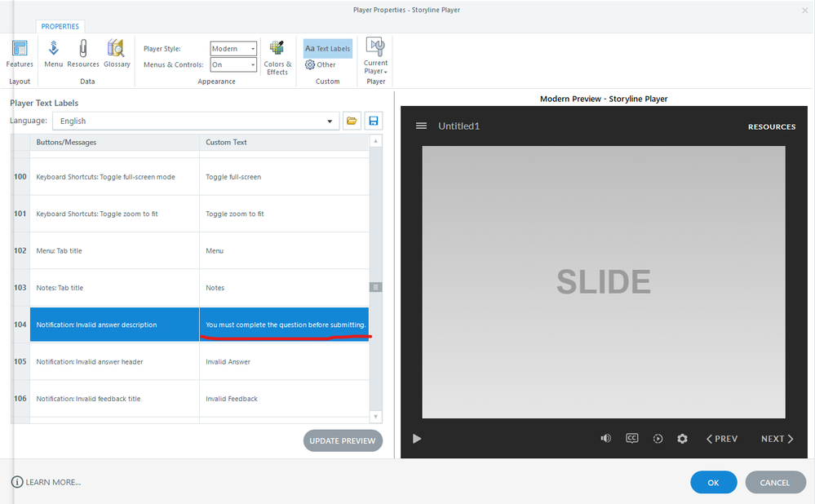Open the Glossary settings
This screenshot has width=815, height=504.
pos(117,54)
